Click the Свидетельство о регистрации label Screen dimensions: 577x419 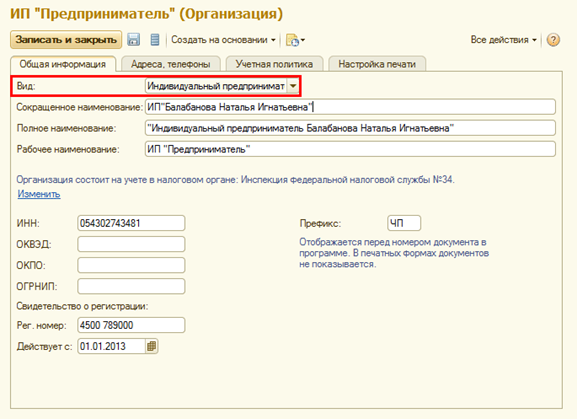(x=82, y=306)
